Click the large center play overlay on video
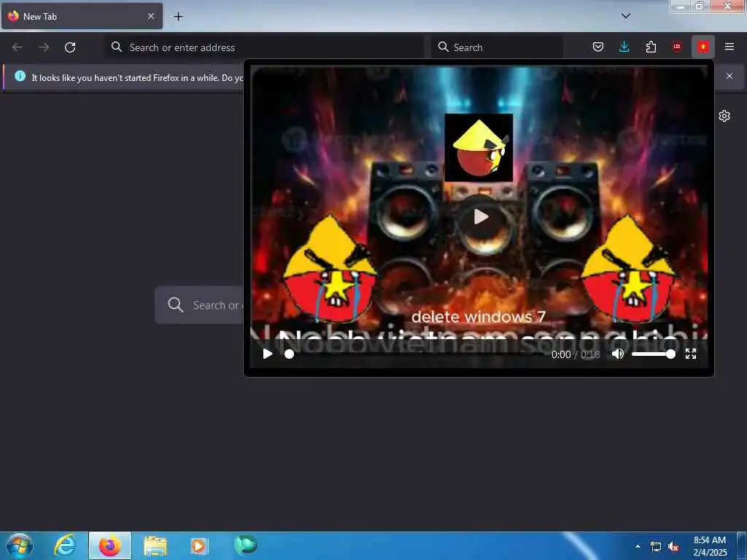 coord(481,217)
